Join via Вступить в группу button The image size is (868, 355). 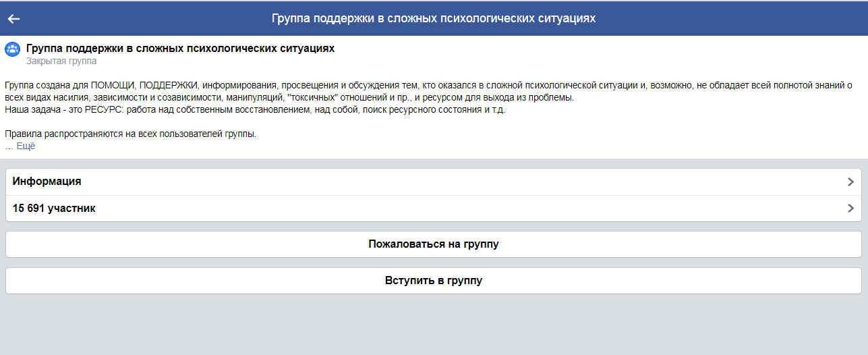pyautogui.click(x=434, y=281)
